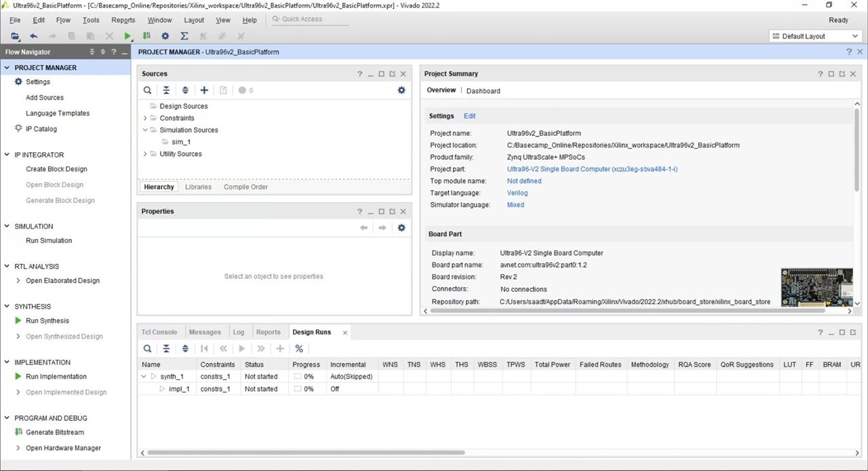
Task: Open search in the Sources panel
Action: (147, 90)
